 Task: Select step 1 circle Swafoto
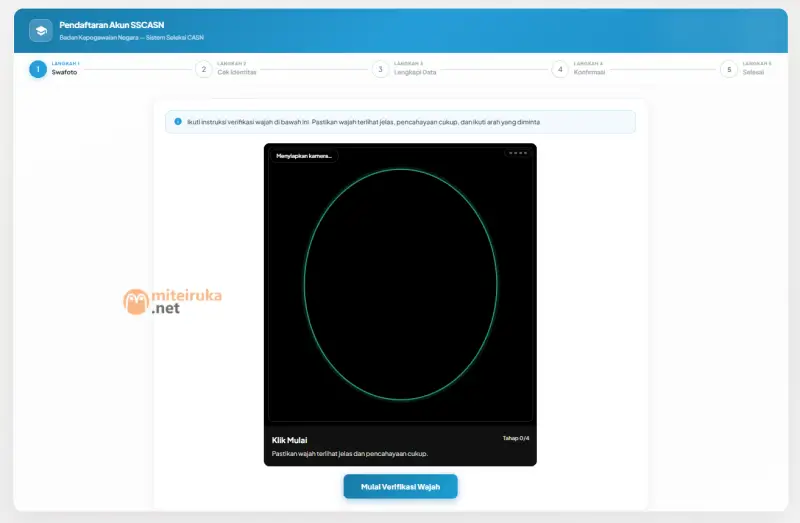point(38,69)
